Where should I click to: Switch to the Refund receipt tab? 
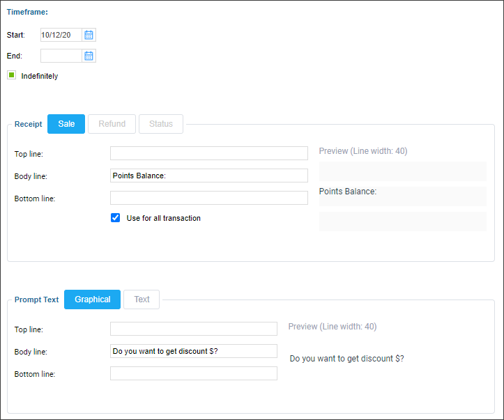click(112, 124)
